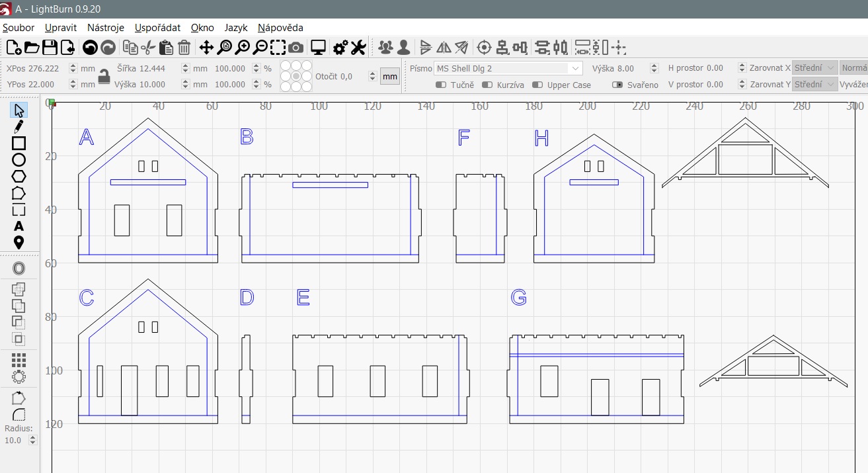Select the Ellipse drawing tool
Screen dimensions: 868x473
[x=19, y=159]
